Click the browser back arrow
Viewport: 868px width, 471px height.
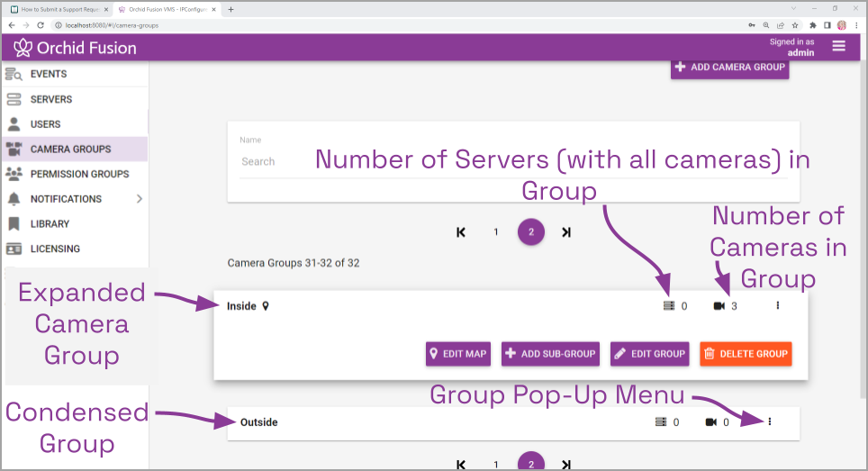click(x=12, y=25)
